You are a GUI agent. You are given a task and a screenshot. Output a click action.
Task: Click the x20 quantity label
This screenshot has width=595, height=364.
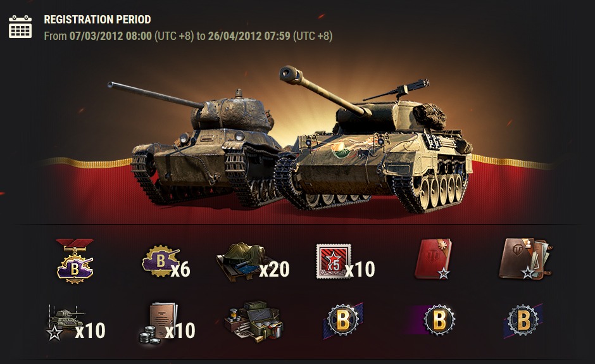tap(274, 269)
